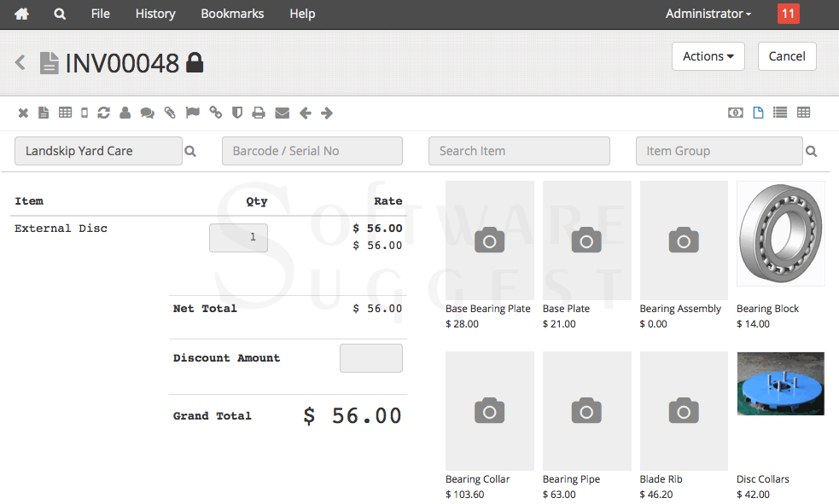Image resolution: width=839 pixels, height=504 pixels.
Task: Toggle grid view for items
Action: 803,112
